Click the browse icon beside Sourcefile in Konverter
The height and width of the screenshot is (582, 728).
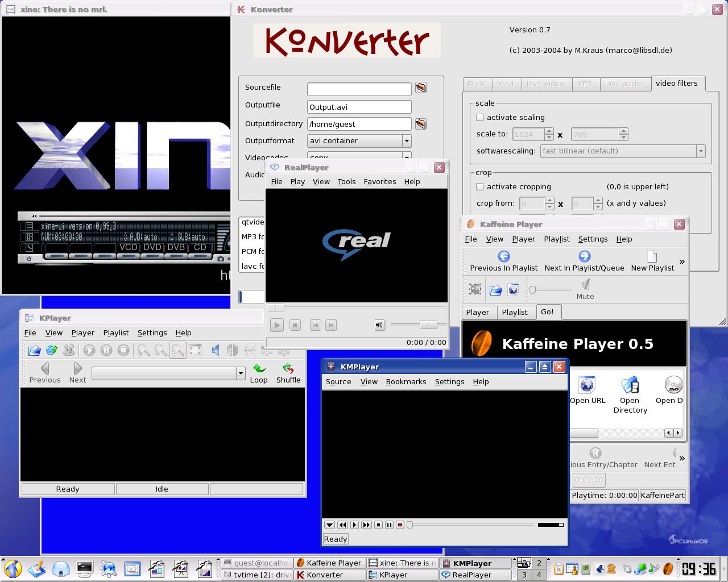pos(420,88)
